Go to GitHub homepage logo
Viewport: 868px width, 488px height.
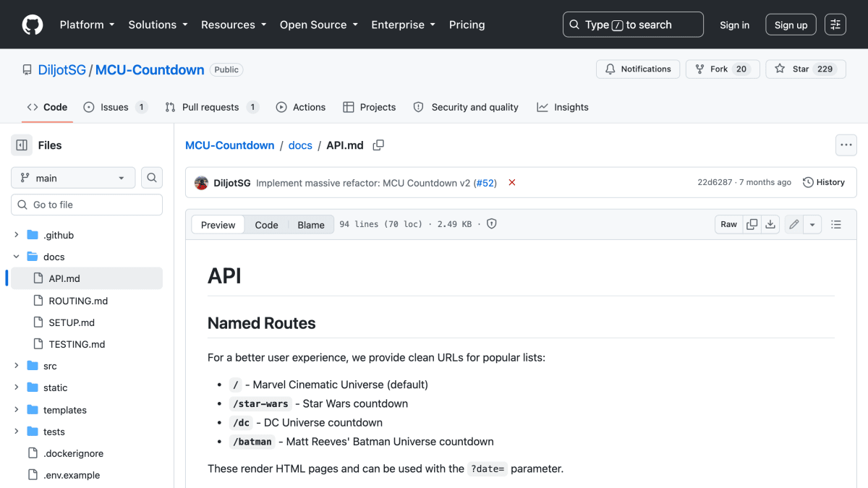[33, 25]
